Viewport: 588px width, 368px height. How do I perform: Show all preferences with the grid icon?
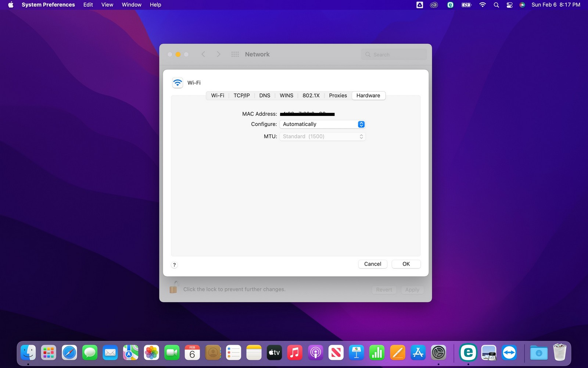pos(235,54)
